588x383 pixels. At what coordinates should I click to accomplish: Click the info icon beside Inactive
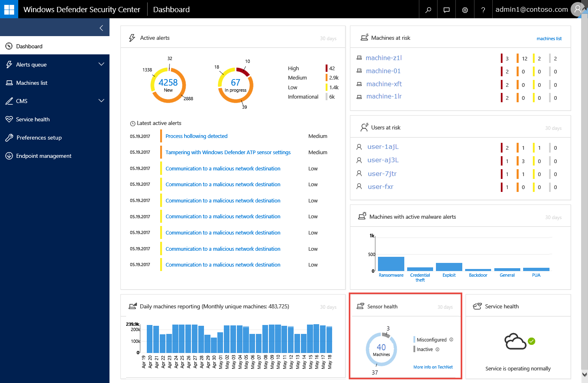[438, 349]
